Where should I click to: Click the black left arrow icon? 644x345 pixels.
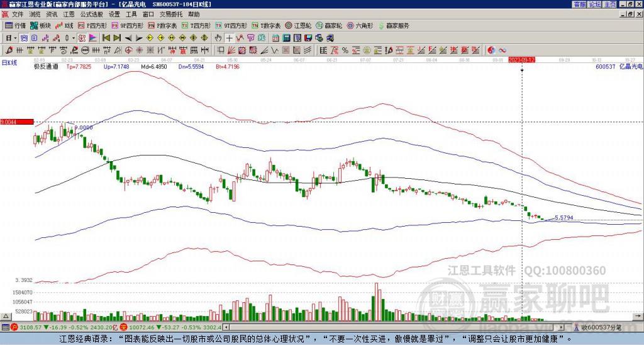128,38
